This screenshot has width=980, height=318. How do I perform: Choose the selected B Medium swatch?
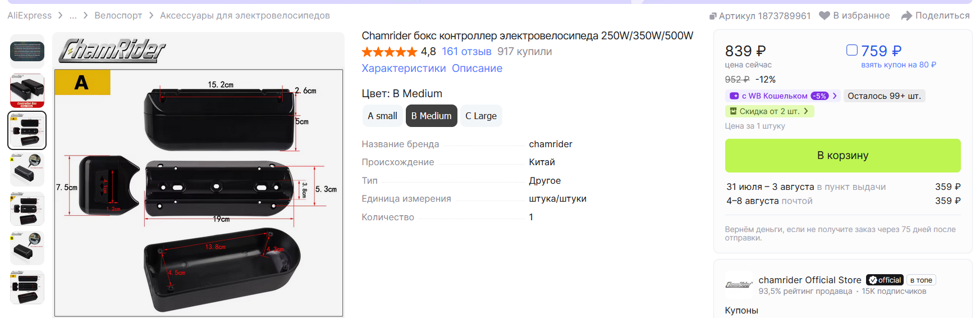[x=431, y=116]
